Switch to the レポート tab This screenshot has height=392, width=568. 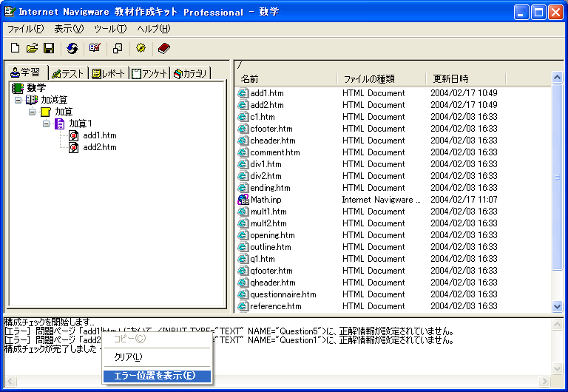click(x=108, y=73)
